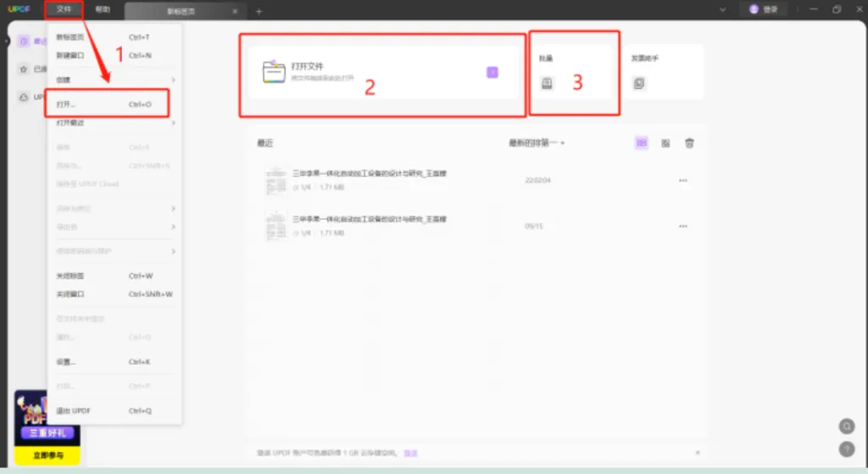This screenshot has height=474, width=868.
Task: Open the recent file dated 22:02:04
Action: [476, 180]
